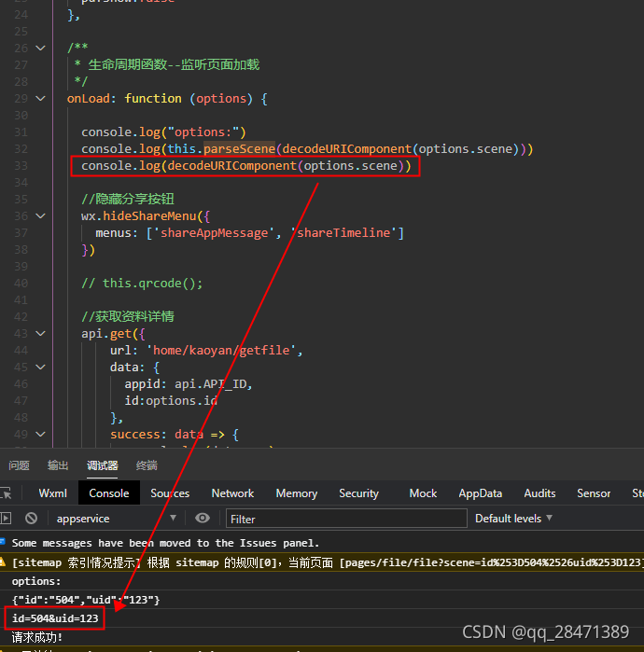Click the id=504&uid=123 console output
The height and width of the screenshot is (652, 644).
(x=55, y=618)
